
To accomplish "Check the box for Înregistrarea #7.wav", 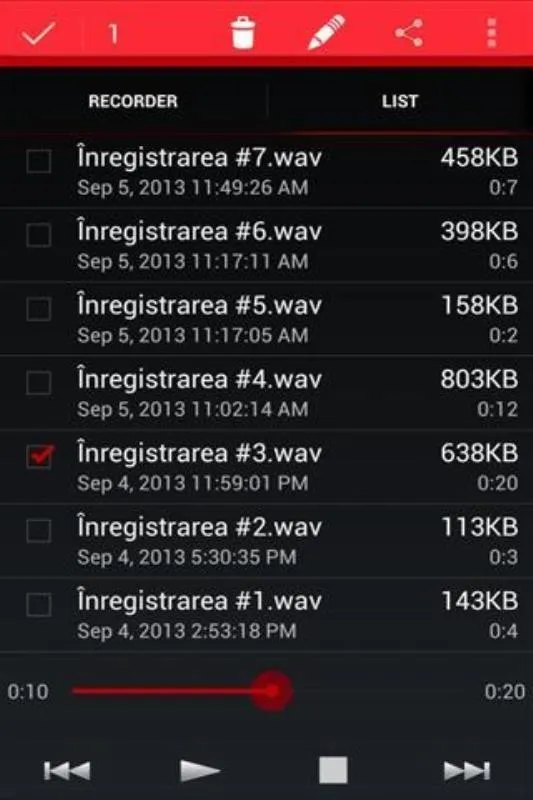I will click(39, 161).
